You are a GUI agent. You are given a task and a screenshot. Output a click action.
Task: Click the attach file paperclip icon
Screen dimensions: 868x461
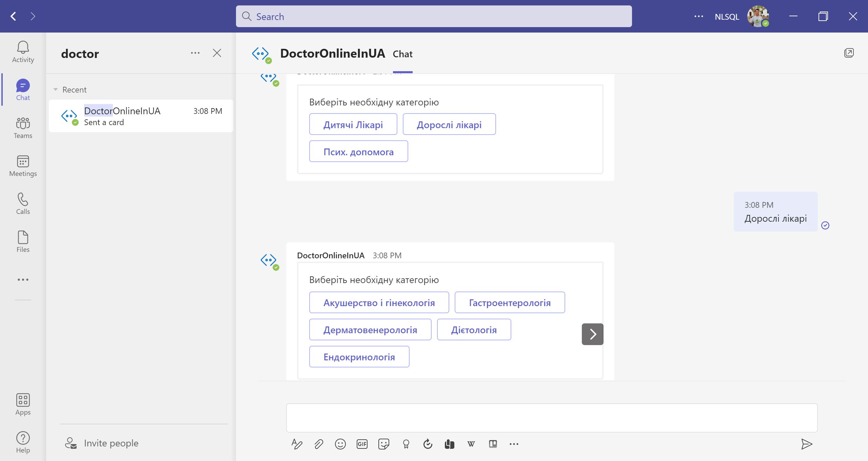tap(318, 444)
